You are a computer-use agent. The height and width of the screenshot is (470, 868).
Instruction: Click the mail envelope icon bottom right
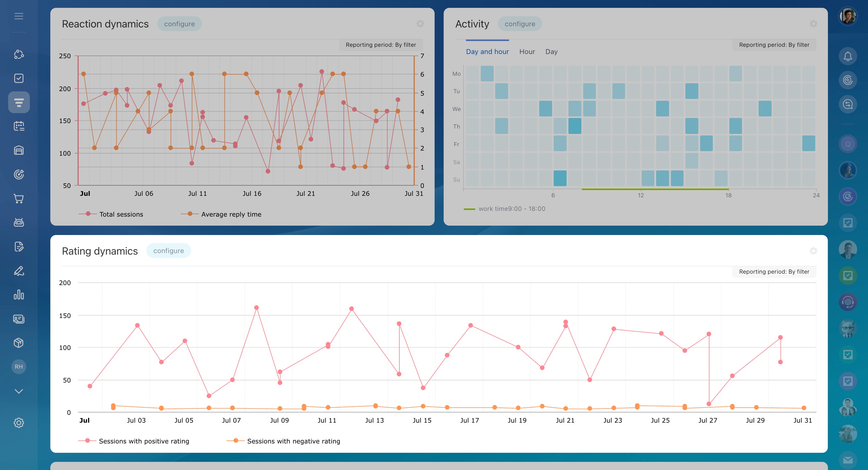click(848, 460)
